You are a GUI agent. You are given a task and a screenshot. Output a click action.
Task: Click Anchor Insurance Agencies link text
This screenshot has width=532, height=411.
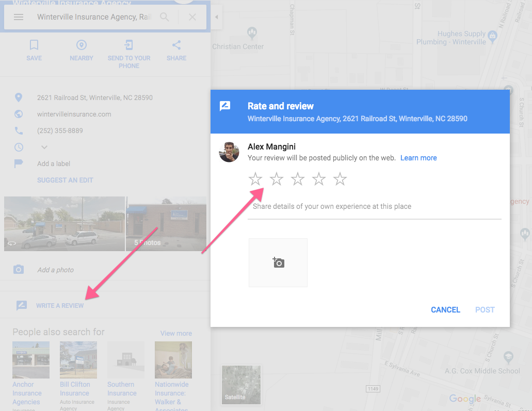coord(27,393)
